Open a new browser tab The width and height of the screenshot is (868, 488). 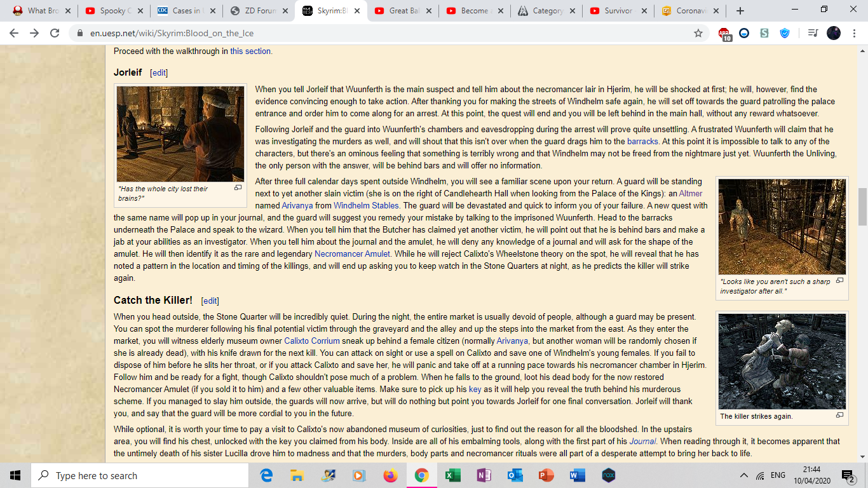coord(740,11)
